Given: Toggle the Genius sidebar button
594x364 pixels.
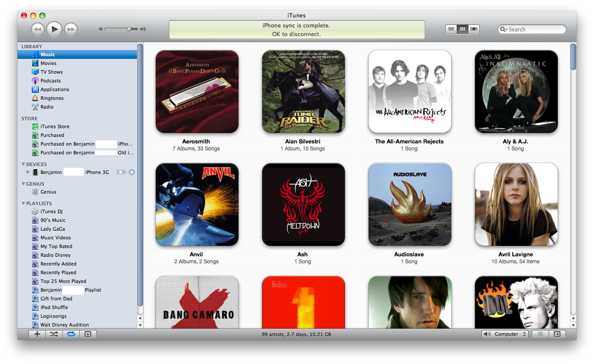Looking at the screenshot, I should (557, 334).
